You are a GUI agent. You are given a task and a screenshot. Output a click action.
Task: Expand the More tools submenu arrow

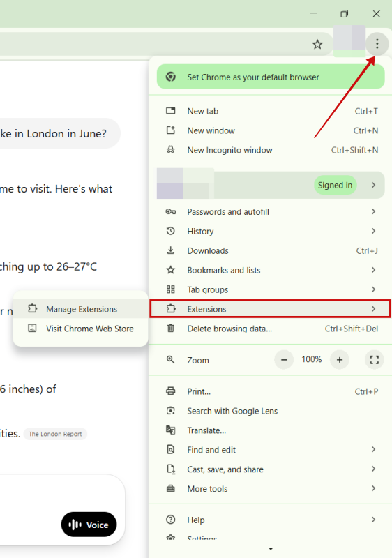point(373,488)
